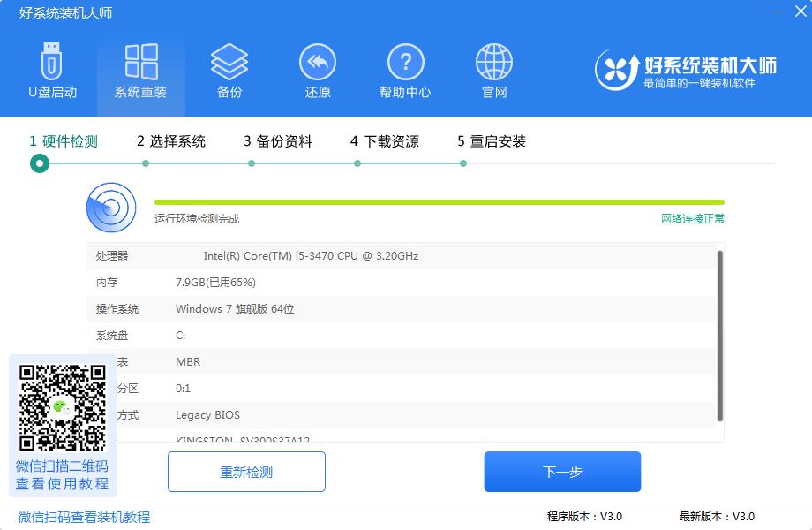
Task: Go to step 4 下载资源
Action: (x=385, y=141)
